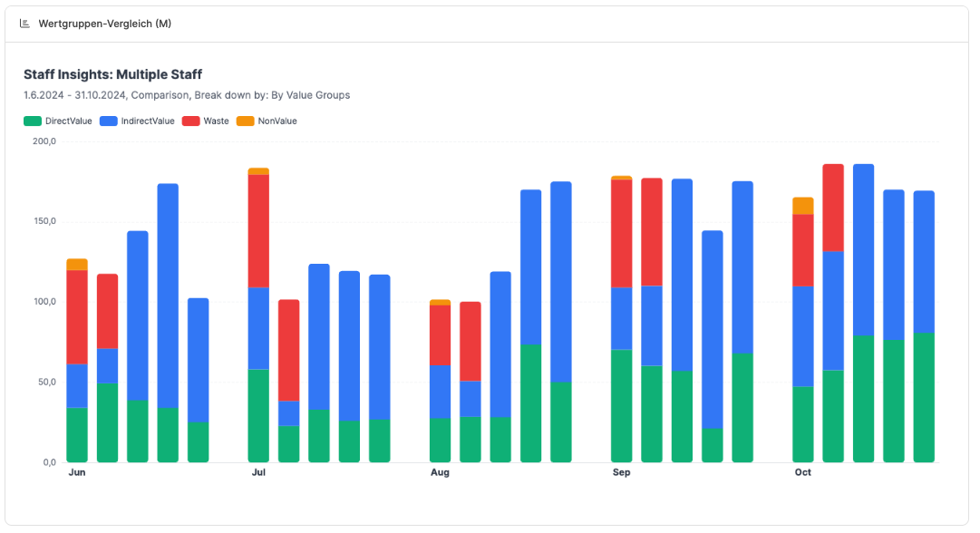Screen dimensions: 980x533
Task: Select the Staff Insights: Multiple Staff heading
Action: coord(113,74)
